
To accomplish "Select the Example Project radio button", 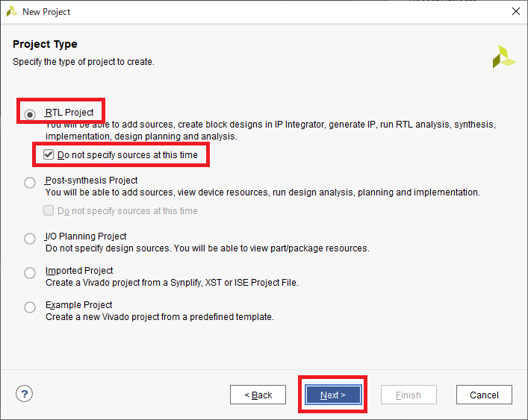I will pyautogui.click(x=30, y=307).
